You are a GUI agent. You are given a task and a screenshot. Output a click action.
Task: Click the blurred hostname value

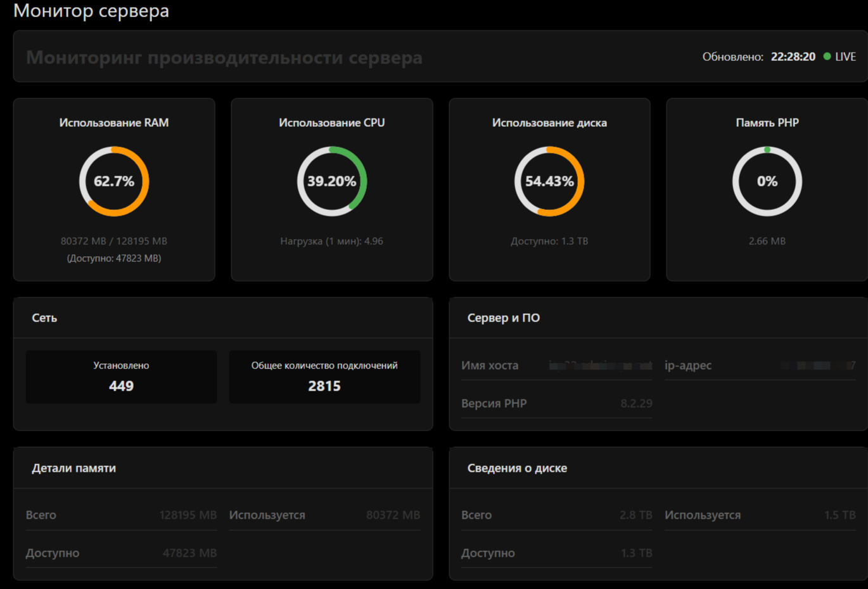[x=600, y=365]
